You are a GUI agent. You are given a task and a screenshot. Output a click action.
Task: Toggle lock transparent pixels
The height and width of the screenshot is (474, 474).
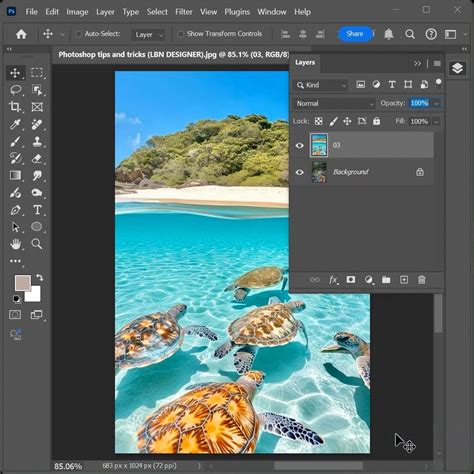point(319,121)
